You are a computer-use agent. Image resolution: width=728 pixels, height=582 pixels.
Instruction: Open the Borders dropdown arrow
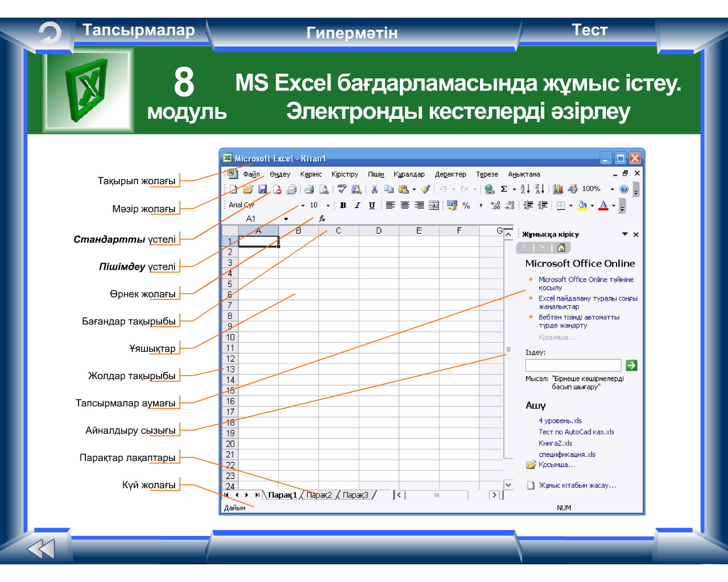tap(570, 205)
